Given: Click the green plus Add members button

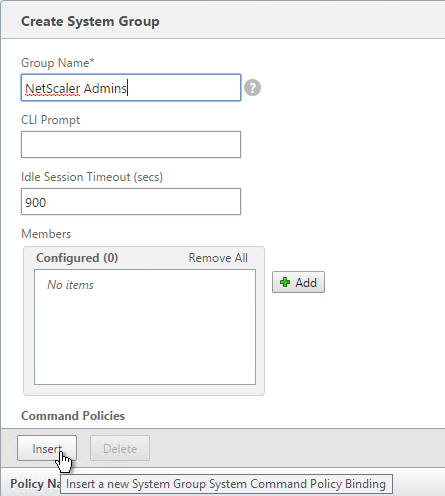Looking at the screenshot, I should (x=298, y=282).
